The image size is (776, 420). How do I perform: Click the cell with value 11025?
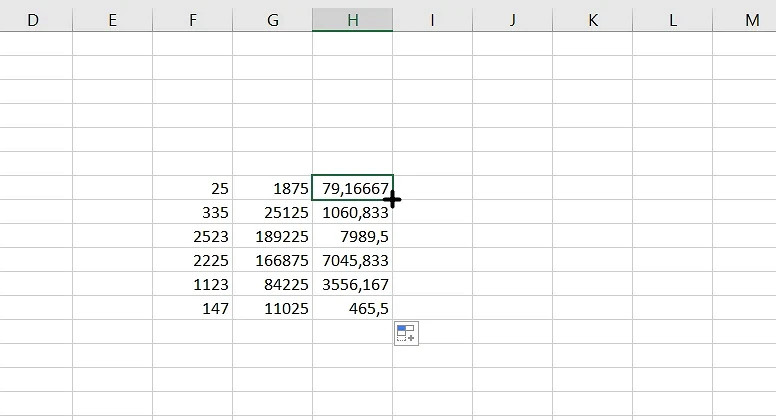pos(272,308)
